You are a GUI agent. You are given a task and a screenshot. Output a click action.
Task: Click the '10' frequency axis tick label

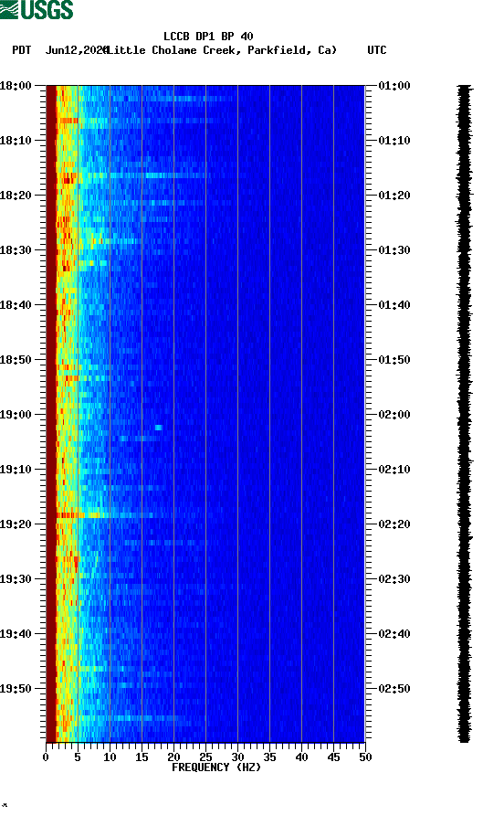tap(110, 757)
